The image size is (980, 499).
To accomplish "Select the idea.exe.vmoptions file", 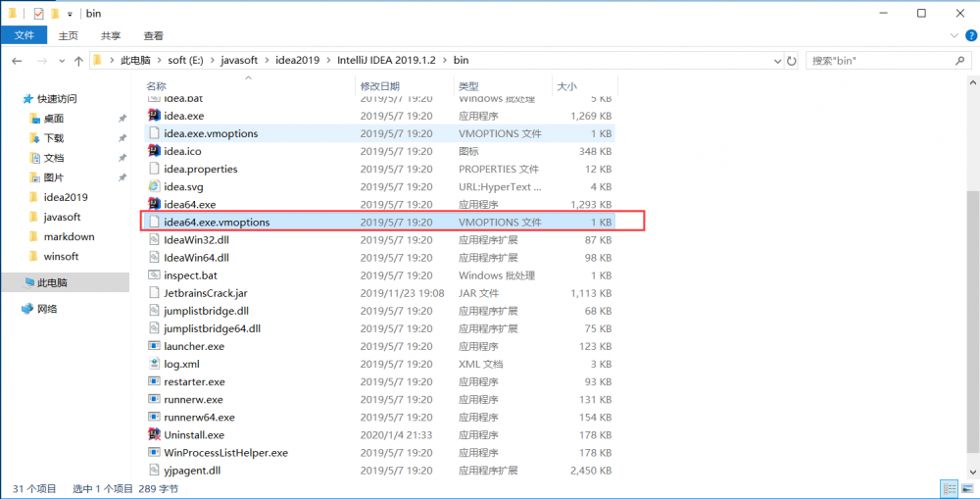I will [379, 133].
